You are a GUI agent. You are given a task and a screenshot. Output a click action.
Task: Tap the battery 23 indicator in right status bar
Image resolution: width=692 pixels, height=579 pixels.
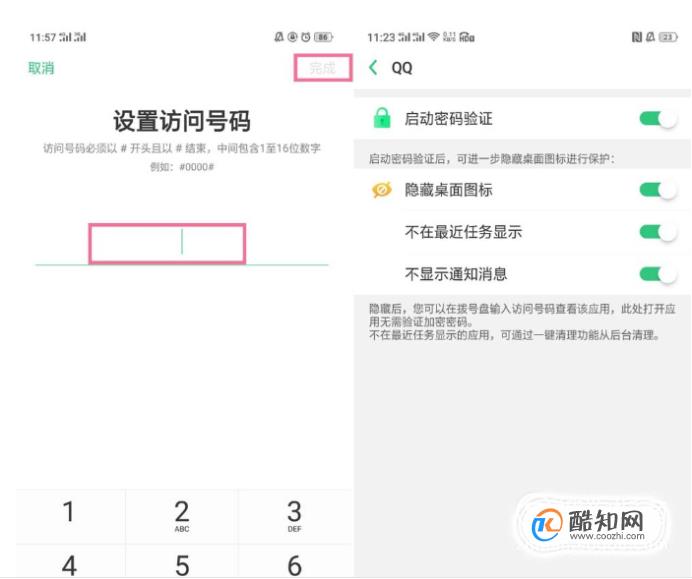[668, 37]
